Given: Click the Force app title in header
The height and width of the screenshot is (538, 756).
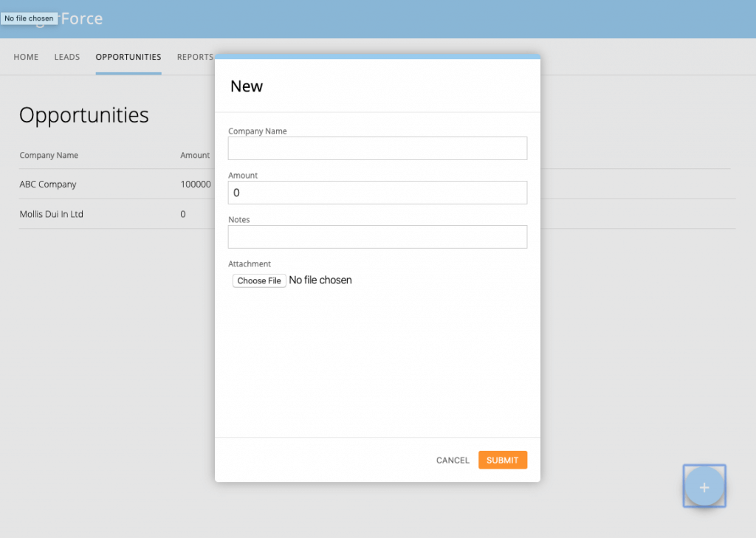Looking at the screenshot, I should tap(81, 18).
